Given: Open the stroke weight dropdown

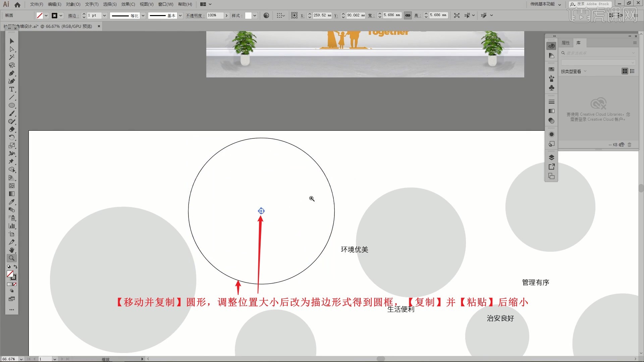Looking at the screenshot, I should pyautogui.click(x=104, y=15).
